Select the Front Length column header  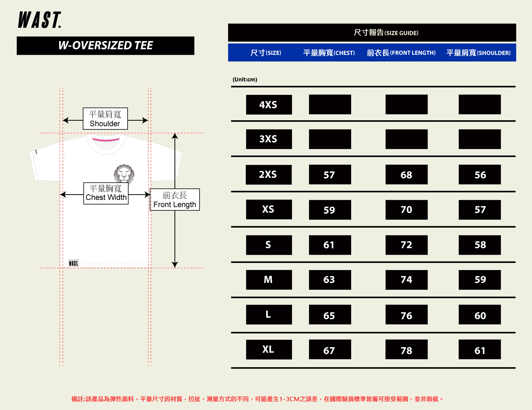[401, 53]
